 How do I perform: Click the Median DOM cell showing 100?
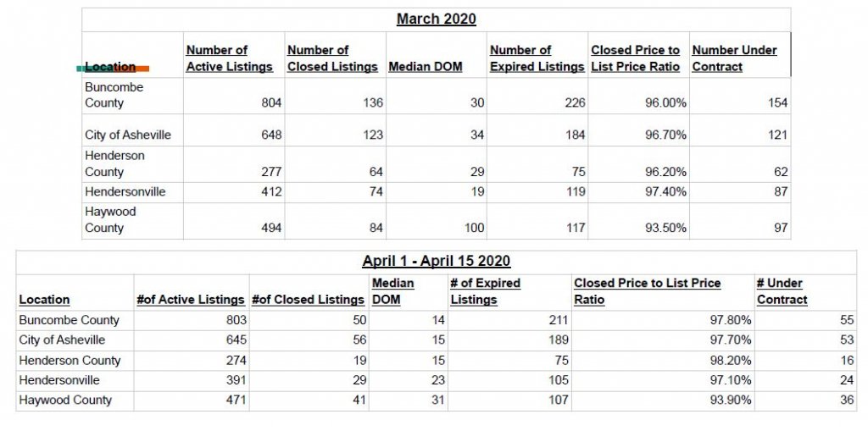point(474,228)
